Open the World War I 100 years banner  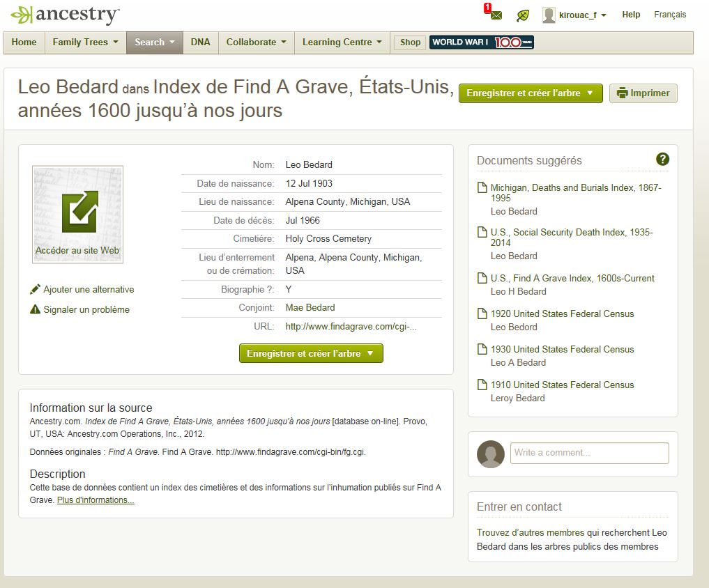pos(482,42)
